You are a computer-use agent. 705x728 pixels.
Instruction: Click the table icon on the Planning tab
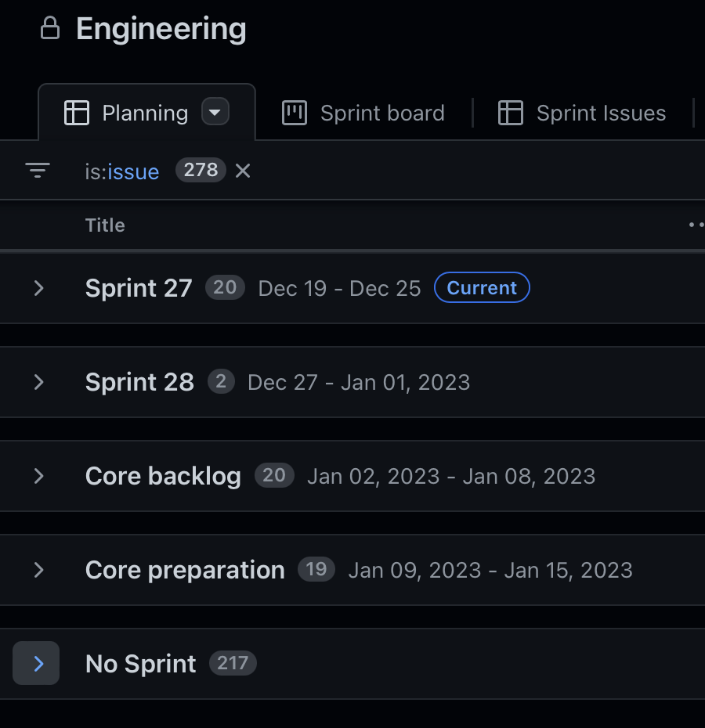(77, 113)
